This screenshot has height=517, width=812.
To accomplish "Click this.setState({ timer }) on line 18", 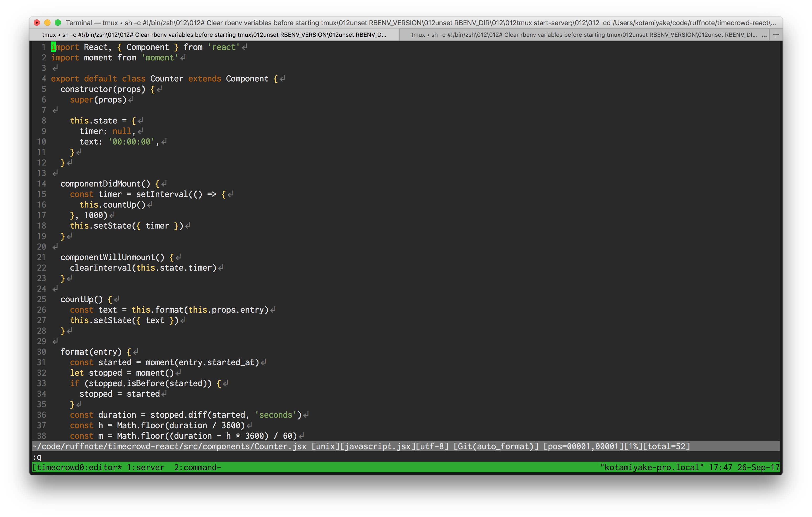I will [126, 226].
